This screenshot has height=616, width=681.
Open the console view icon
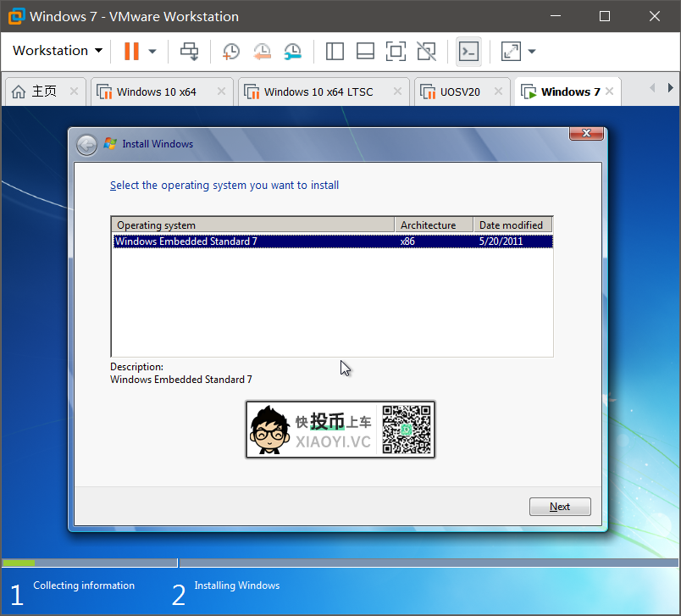[468, 51]
